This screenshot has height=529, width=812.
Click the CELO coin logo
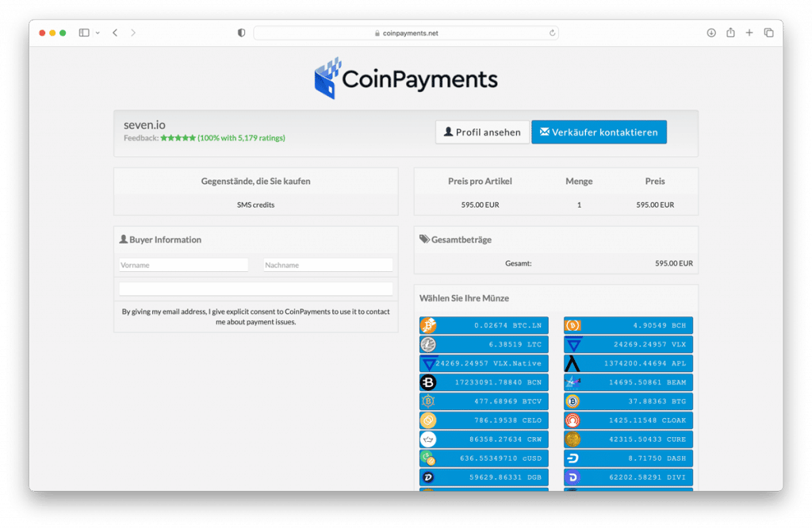point(429,420)
